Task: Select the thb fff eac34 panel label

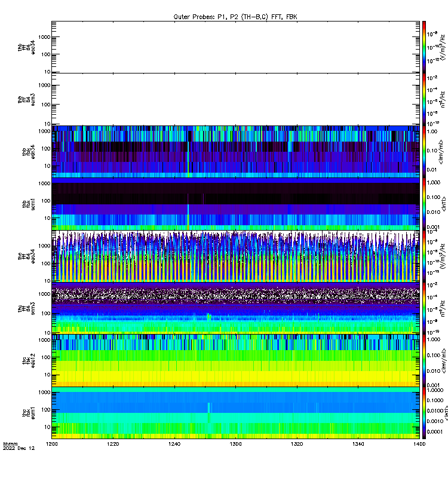Action: (x=26, y=47)
